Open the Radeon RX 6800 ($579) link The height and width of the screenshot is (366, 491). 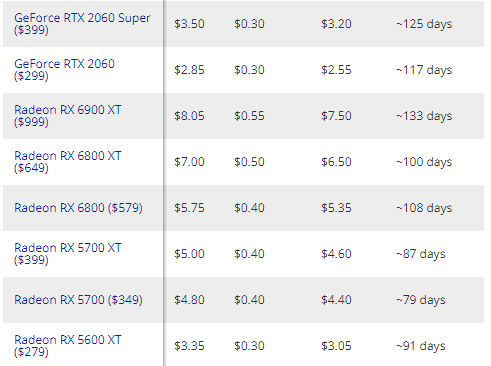[x=78, y=208]
